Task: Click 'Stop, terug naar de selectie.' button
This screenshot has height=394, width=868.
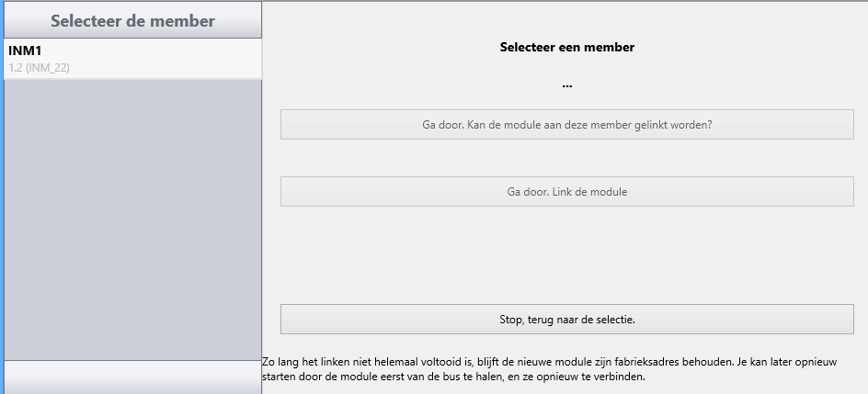Action: 566,319
